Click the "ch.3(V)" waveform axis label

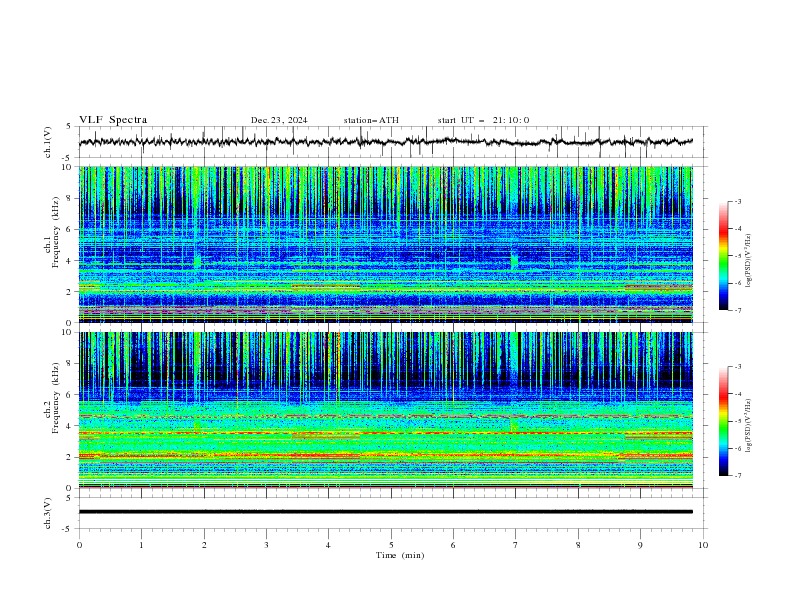[48, 513]
